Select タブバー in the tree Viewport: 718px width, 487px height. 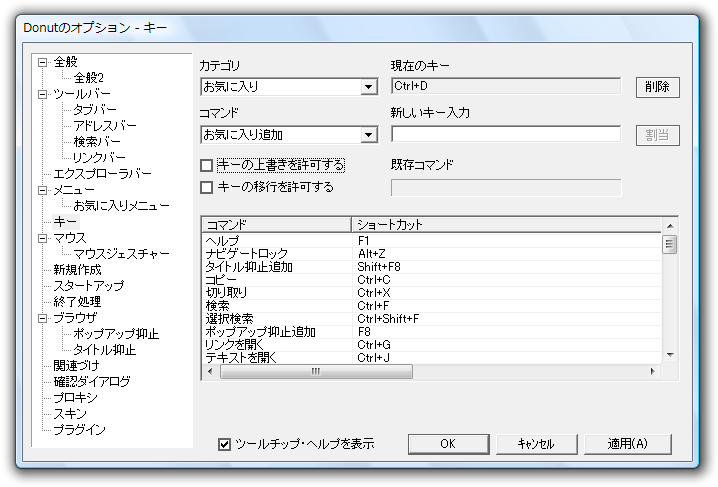(95, 110)
